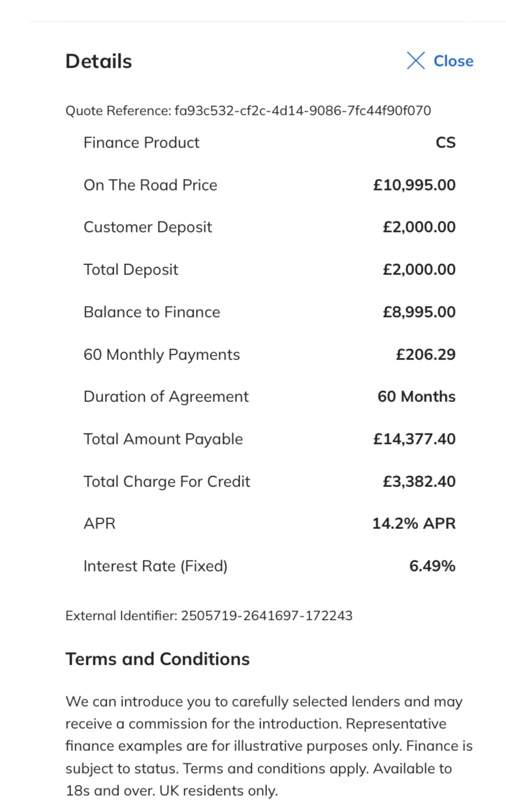The height and width of the screenshot is (812, 506).
Task: Click the Total Deposit label
Action: click(131, 270)
